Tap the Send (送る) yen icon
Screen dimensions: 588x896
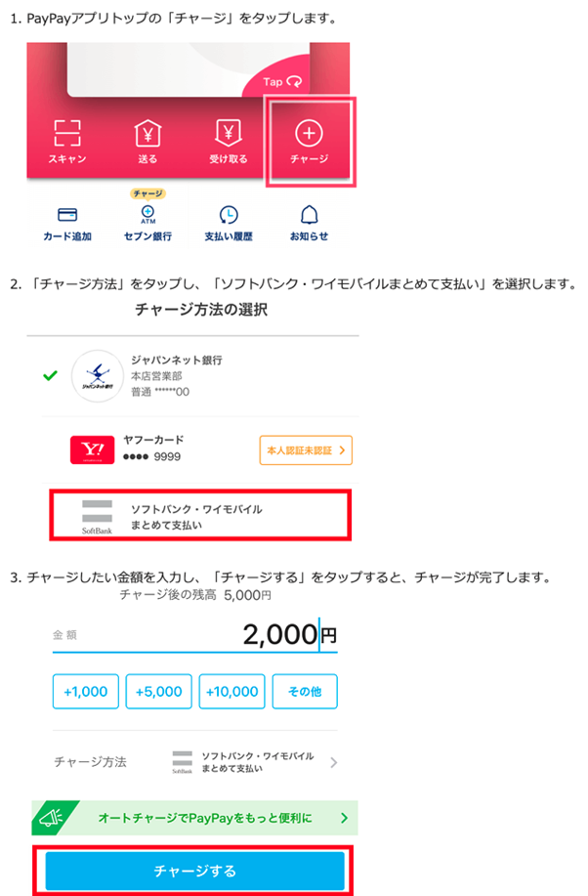coord(147,133)
